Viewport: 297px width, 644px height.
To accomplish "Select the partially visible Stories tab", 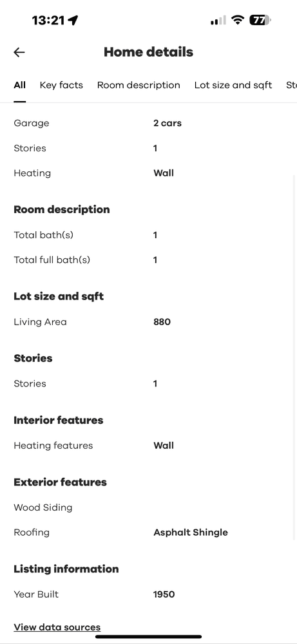I will click(291, 85).
